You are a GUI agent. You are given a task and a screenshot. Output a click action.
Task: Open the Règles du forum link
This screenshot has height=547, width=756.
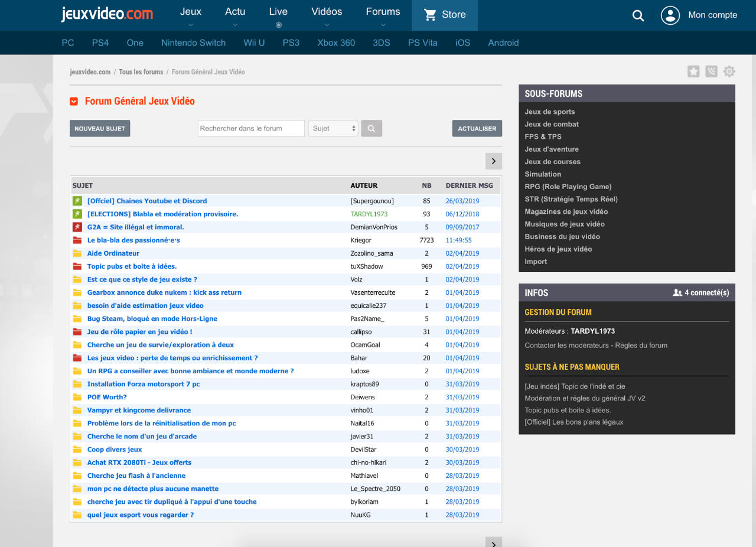[x=641, y=346]
